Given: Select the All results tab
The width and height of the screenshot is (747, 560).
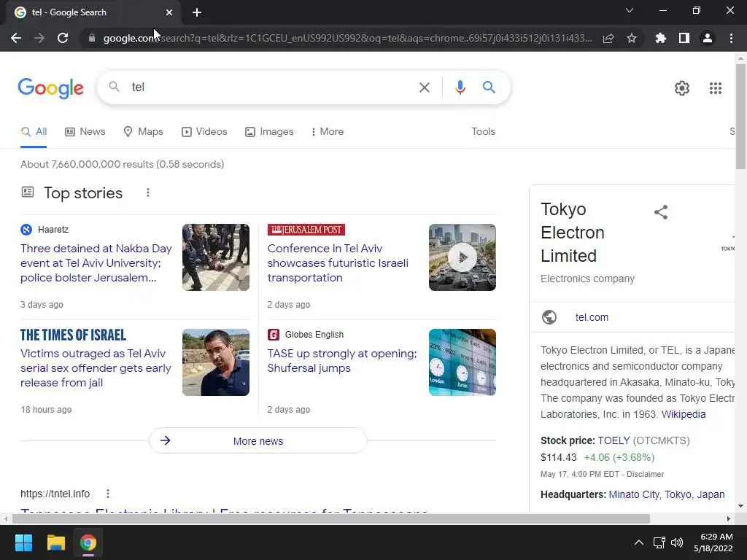Looking at the screenshot, I should [x=34, y=131].
